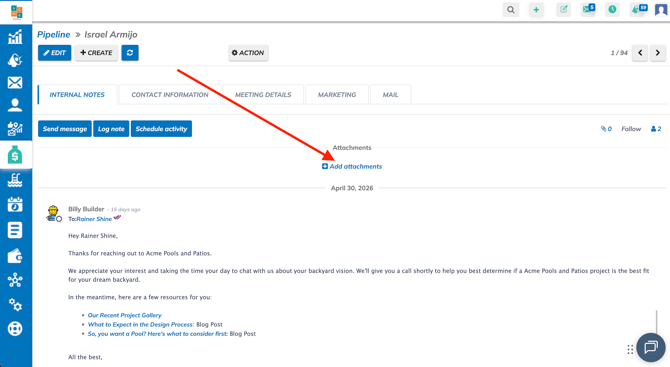670x367 pixels.
Task: Go to previous record arrow
Action: point(640,53)
